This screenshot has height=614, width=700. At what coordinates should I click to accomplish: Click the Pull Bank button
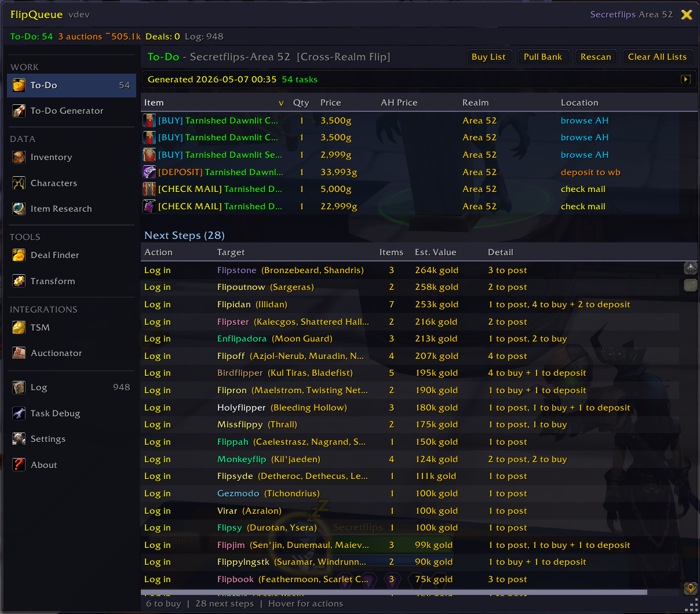pyautogui.click(x=543, y=57)
